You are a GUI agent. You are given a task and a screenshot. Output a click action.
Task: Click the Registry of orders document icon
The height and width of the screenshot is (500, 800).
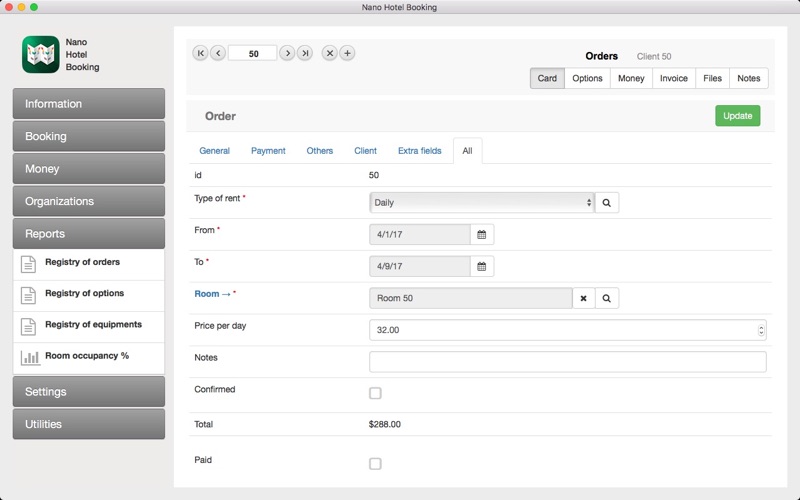(x=28, y=264)
